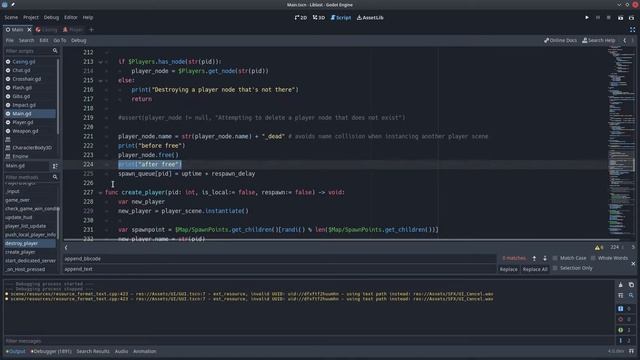640x360 pixels.
Task: Fold create_player function at line 227
Action: pos(100,193)
